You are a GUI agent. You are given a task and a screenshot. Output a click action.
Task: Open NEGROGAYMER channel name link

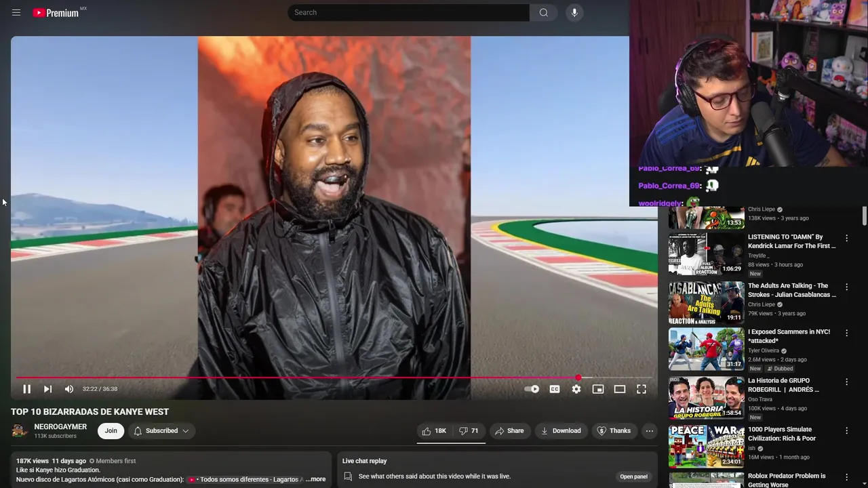coord(60,426)
